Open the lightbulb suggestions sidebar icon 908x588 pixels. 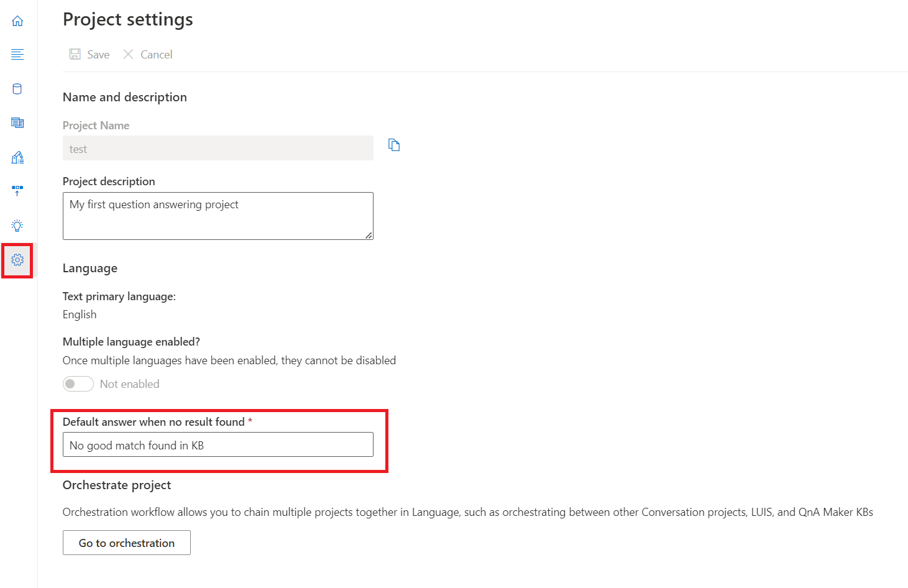[x=17, y=226]
